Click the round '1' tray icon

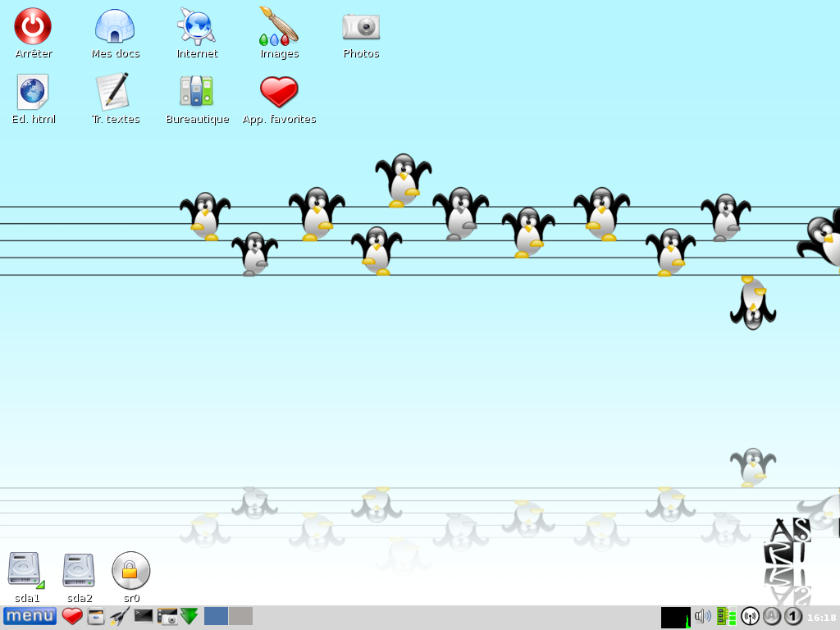point(793,617)
